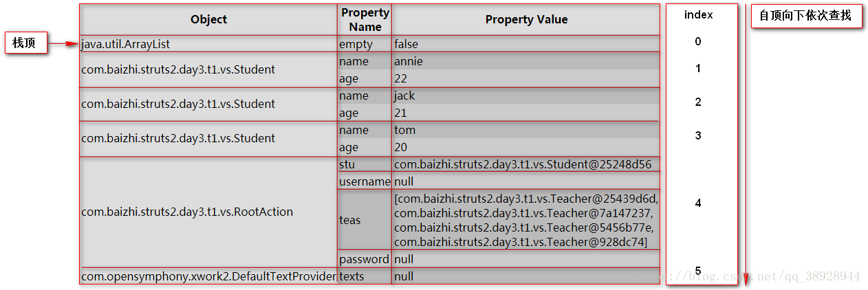Select the name value jack
The width and height of the screenshot is (868, 290).
pyautogui.click(x=405, y=96)
